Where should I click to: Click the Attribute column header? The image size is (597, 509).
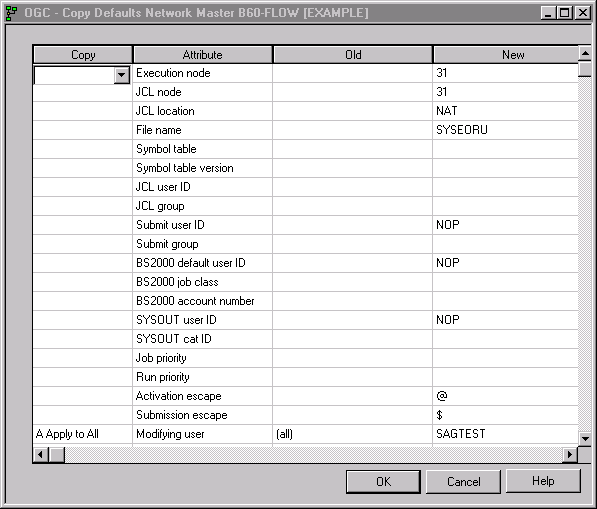point(203,54)
